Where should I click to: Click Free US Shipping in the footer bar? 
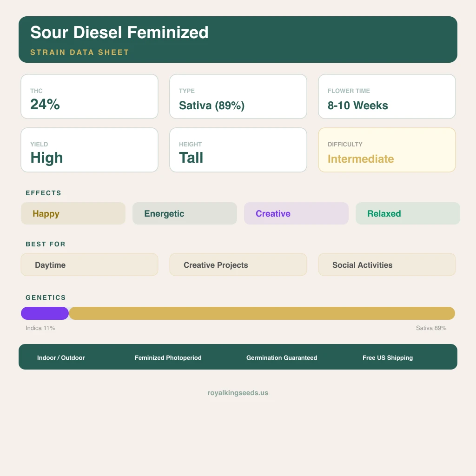(388, 357)
